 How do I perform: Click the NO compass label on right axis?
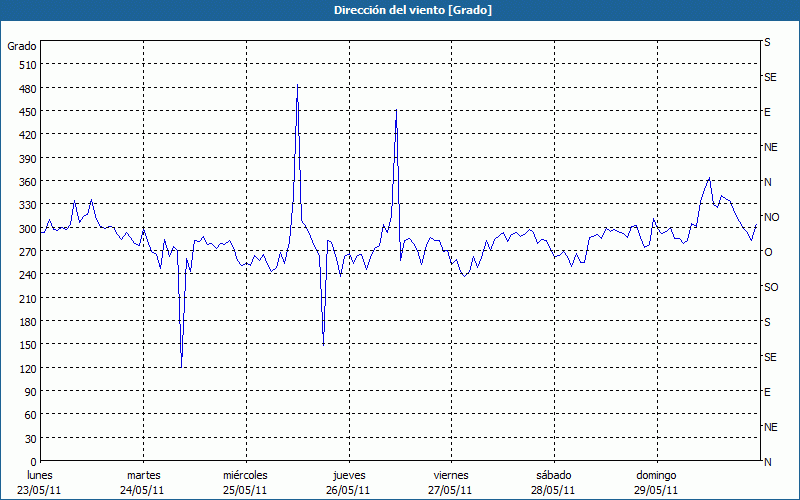coord(771,217)
